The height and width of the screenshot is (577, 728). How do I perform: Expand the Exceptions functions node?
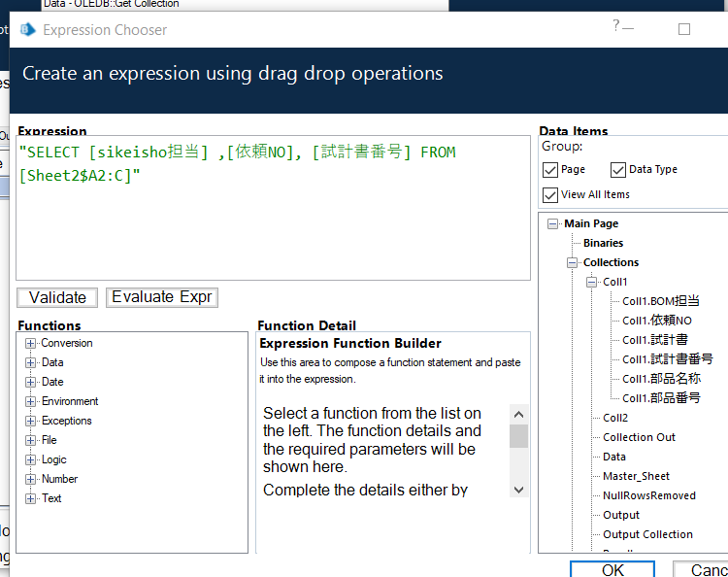click(31, 421)
